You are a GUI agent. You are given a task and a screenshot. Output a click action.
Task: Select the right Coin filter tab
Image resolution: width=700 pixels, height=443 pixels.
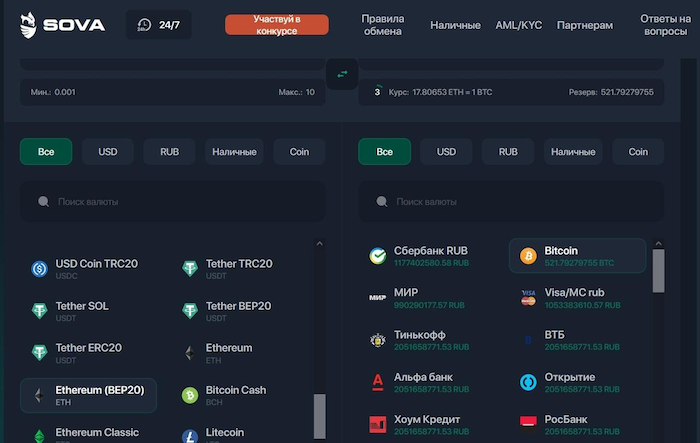638,152
